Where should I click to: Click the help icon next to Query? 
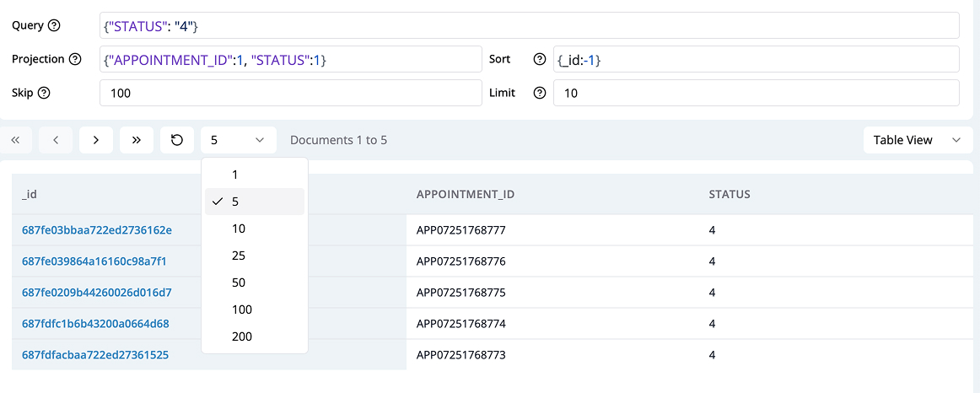coord(55,25)
